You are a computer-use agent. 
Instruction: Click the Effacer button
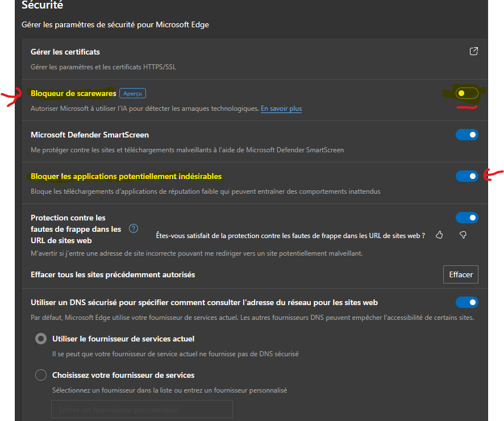point(461,274)
